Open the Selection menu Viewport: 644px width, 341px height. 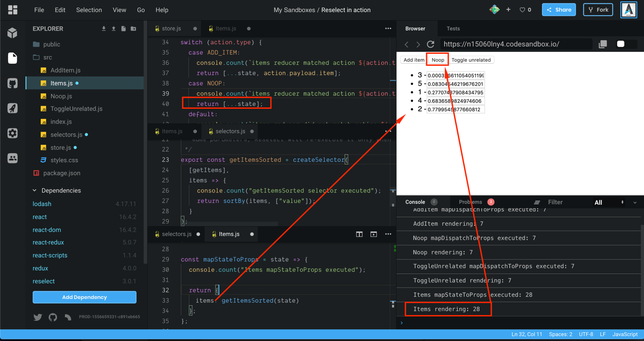(x=89, y=10)
